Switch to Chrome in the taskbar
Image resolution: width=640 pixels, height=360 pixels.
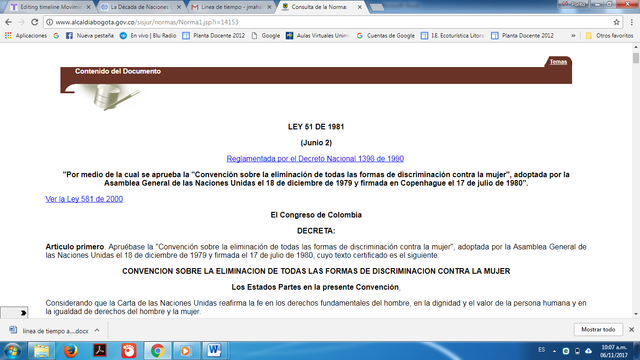[158, 351]
